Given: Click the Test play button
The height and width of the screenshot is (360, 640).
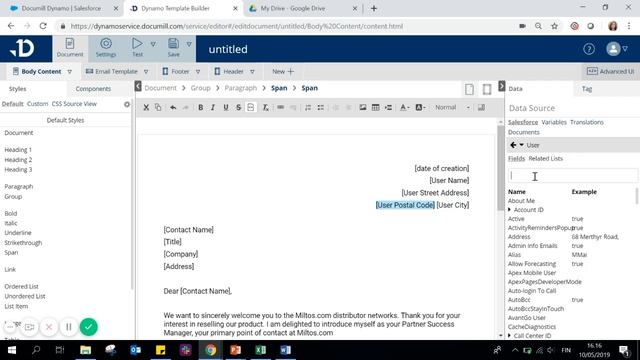Looking at the screenshot, I should pos(137,48).
